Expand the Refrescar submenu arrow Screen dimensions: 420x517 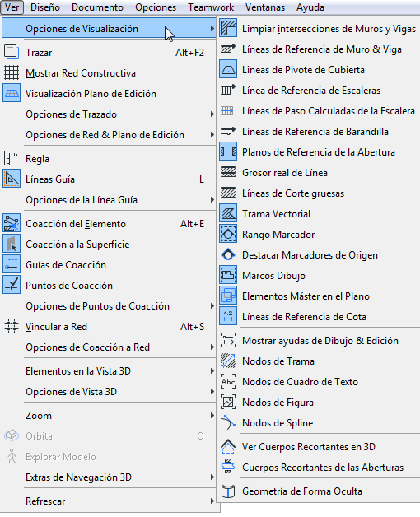(212, 501)
